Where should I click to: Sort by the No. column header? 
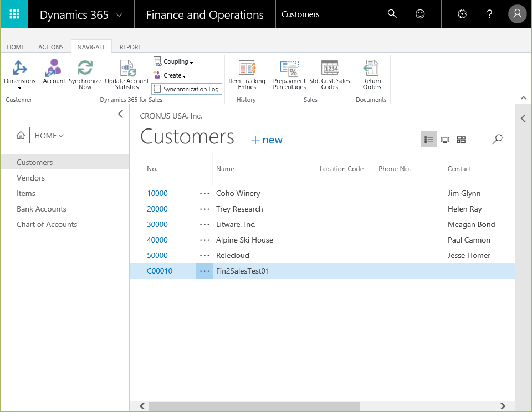click(x=152, y=169)
